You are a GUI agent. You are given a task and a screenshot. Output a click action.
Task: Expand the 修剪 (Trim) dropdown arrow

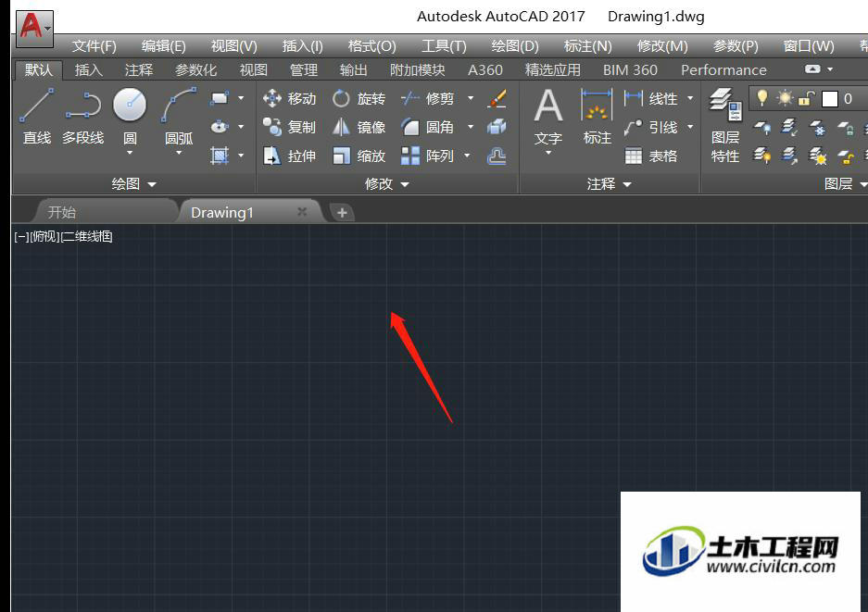click(471, 98)
